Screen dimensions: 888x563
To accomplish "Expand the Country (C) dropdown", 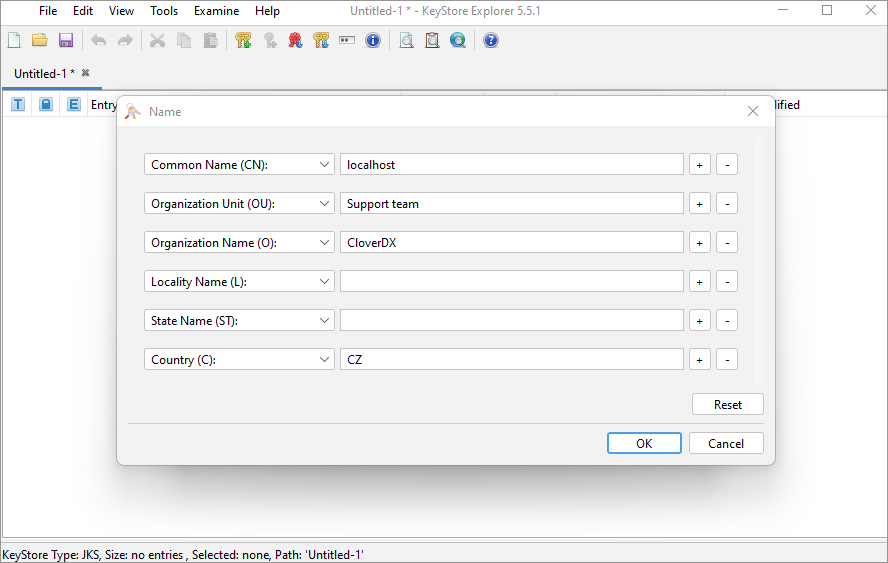I will tap(239, 359).
